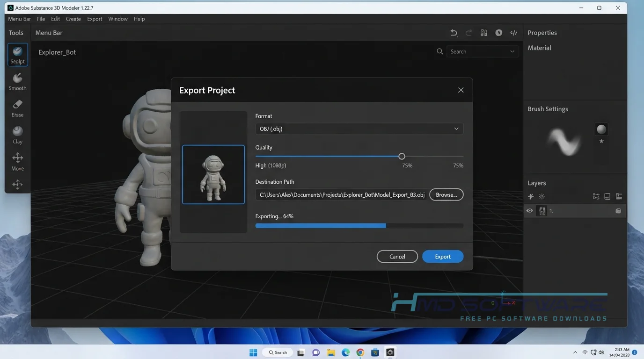Click the magnifier search icon
This screenshot has height=359, width=644.
pyautogui.click(x=439, y=51)
